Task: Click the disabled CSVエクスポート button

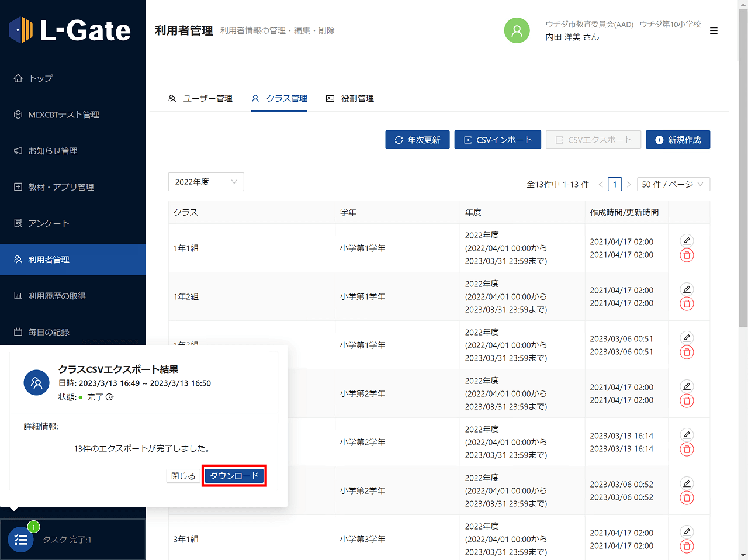Action: (594, 140)
